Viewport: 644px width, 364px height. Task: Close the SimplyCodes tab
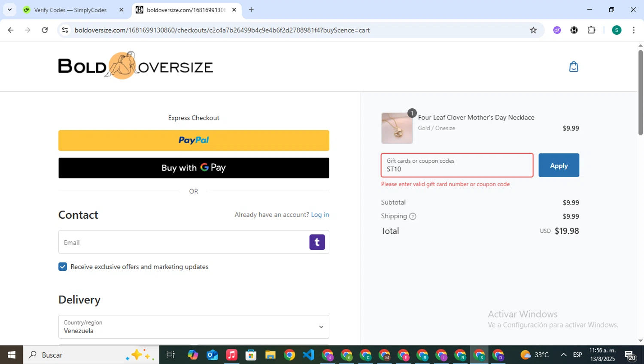[x=121, y=10]
